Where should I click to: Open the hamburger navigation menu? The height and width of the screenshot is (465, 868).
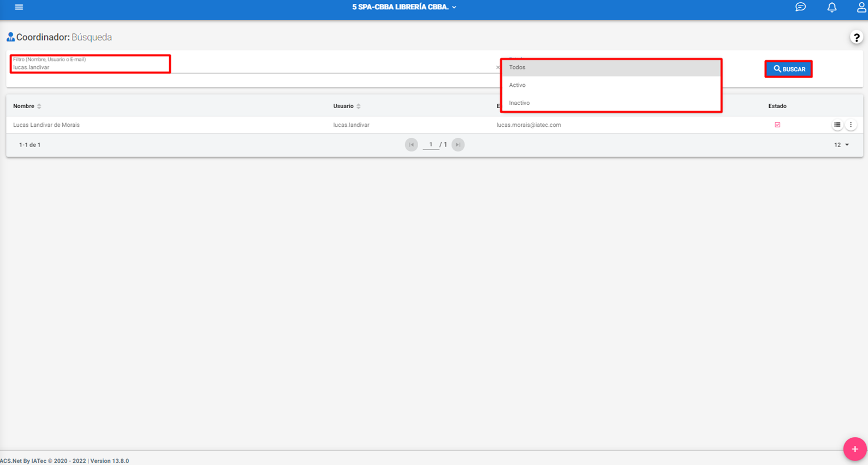click(x=19, y=7)
